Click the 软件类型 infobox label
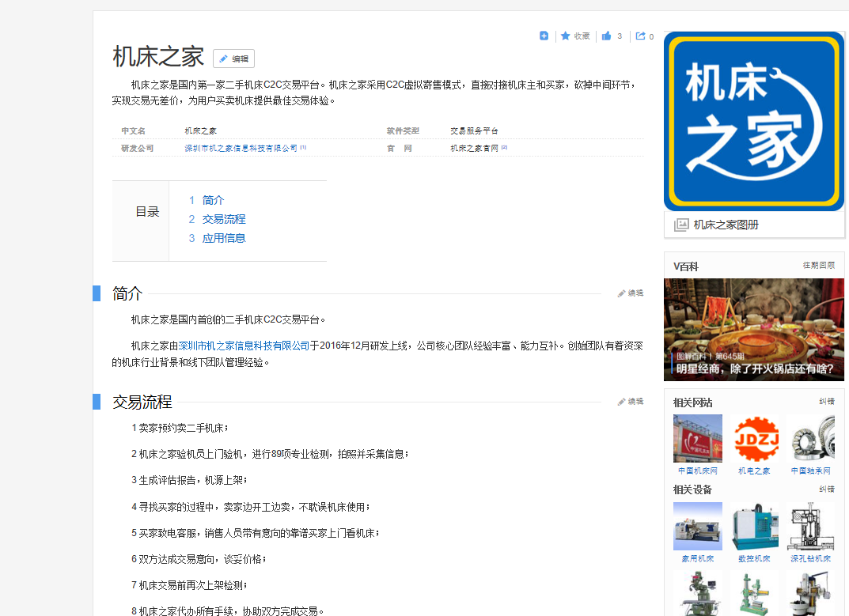849x616 pixels. [x=403, y=131]
